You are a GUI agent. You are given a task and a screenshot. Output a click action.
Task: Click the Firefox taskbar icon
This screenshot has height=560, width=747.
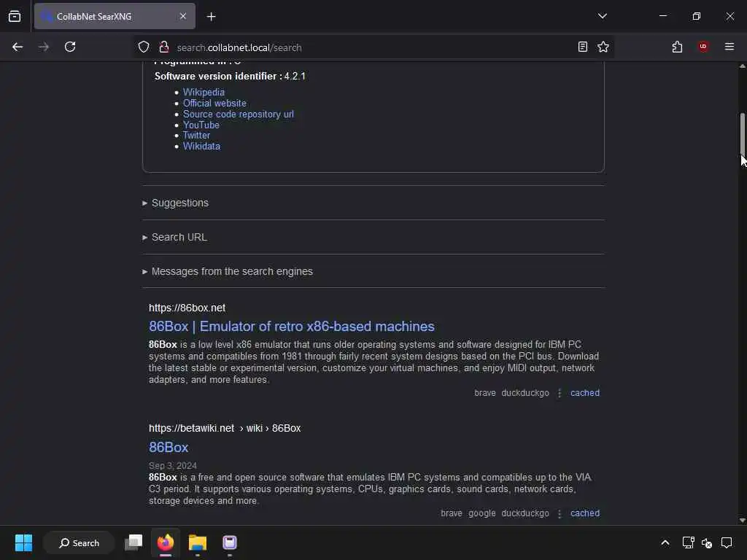[166, 542]
